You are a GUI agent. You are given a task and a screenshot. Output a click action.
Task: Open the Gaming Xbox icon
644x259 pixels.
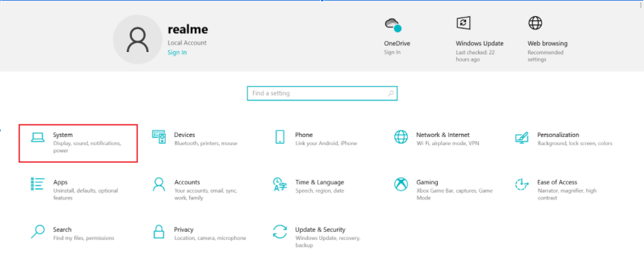[x=401, y=184]
